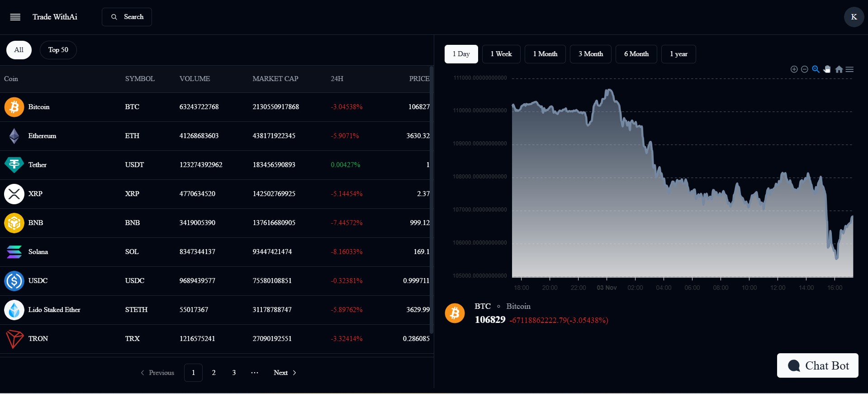The width and height of the screenshot is (868, 394).
Task: Go to page 3 in pagination
Action: coord(234,373)
